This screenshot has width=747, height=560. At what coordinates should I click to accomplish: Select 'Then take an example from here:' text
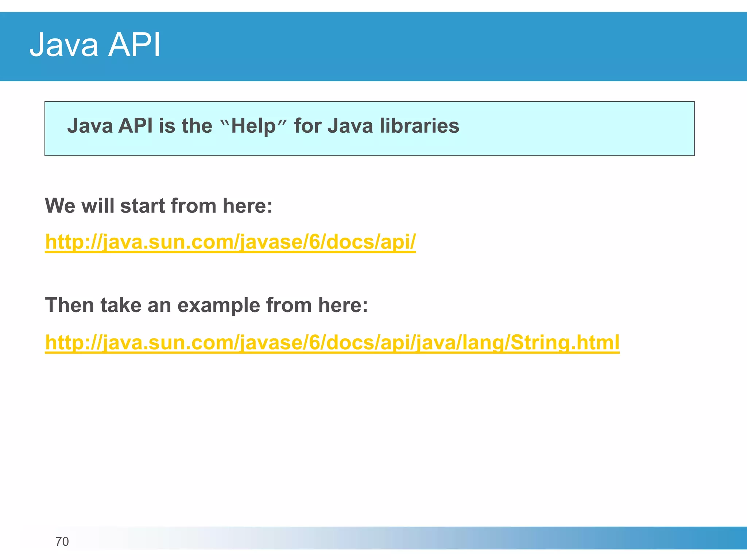pyautogui.click(x=206, y=306)
